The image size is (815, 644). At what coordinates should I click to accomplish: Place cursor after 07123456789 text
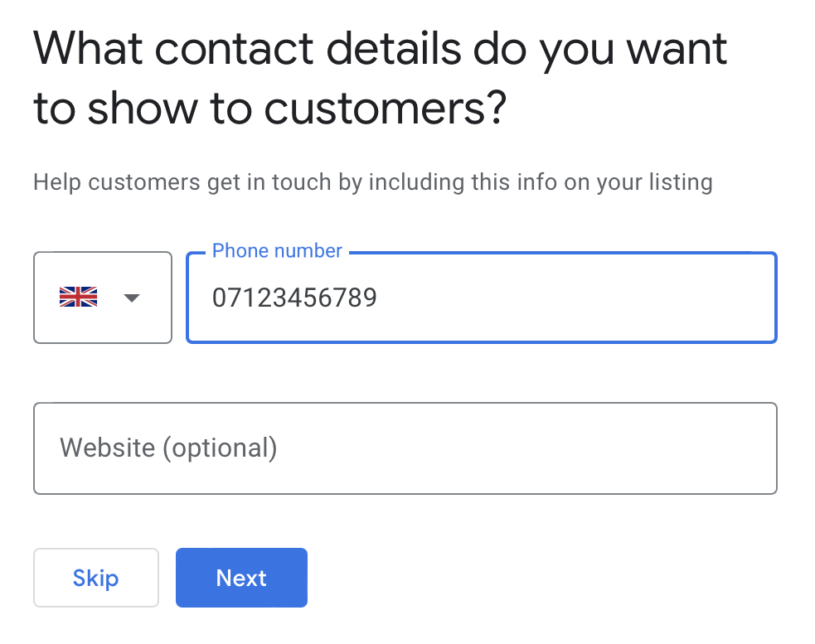[378, 298]
